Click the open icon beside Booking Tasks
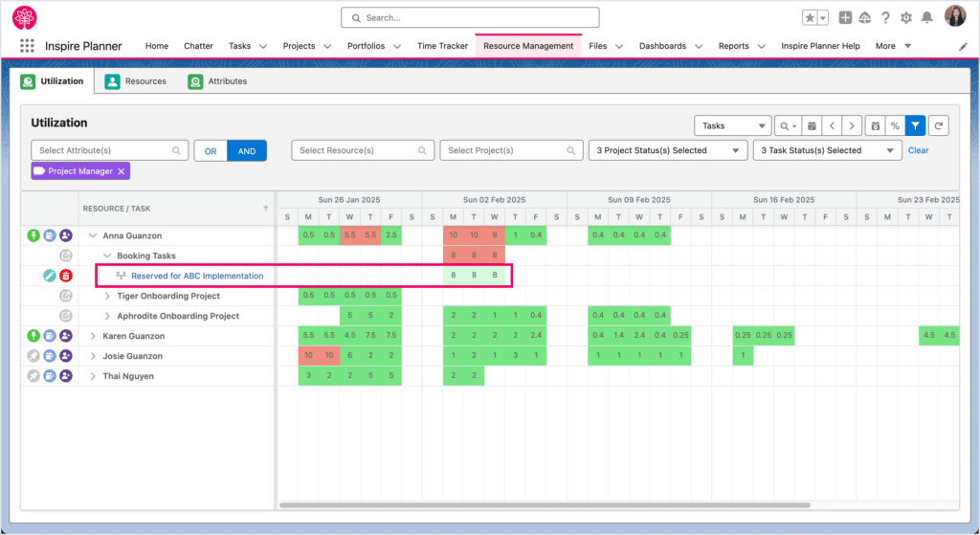Screen dimensions: 980x535 point(66,256)
